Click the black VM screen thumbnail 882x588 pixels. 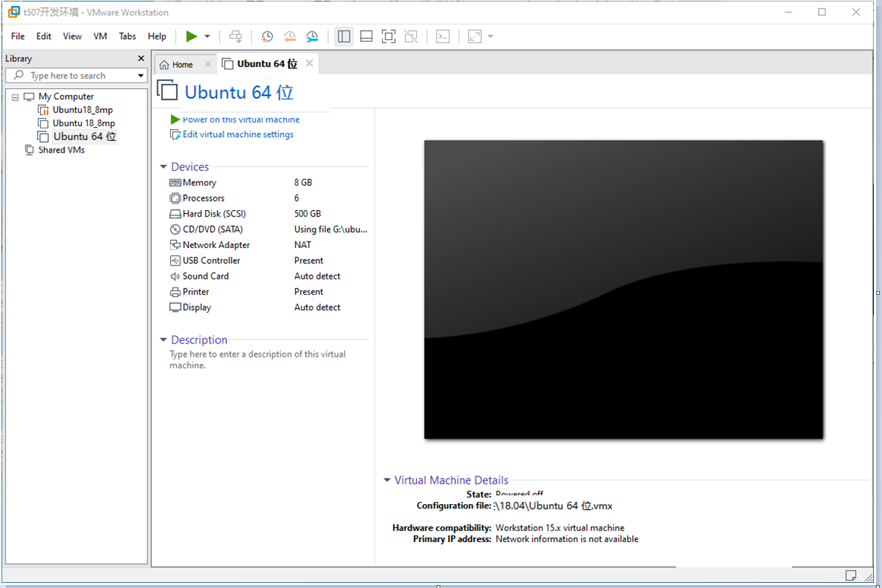pos(624,290)
